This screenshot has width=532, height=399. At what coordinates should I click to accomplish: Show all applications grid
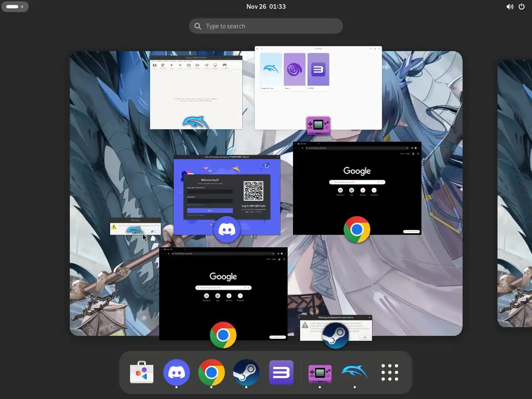(389, 372)
